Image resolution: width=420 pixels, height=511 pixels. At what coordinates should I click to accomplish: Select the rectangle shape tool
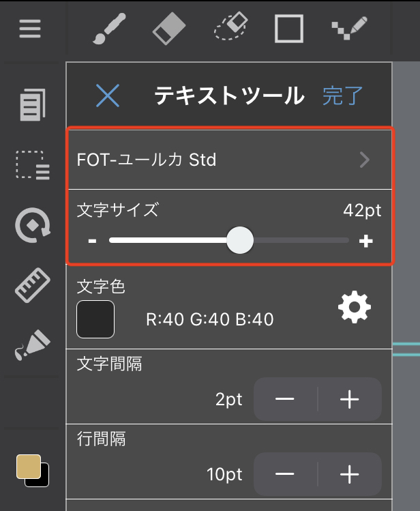[289, 29]
